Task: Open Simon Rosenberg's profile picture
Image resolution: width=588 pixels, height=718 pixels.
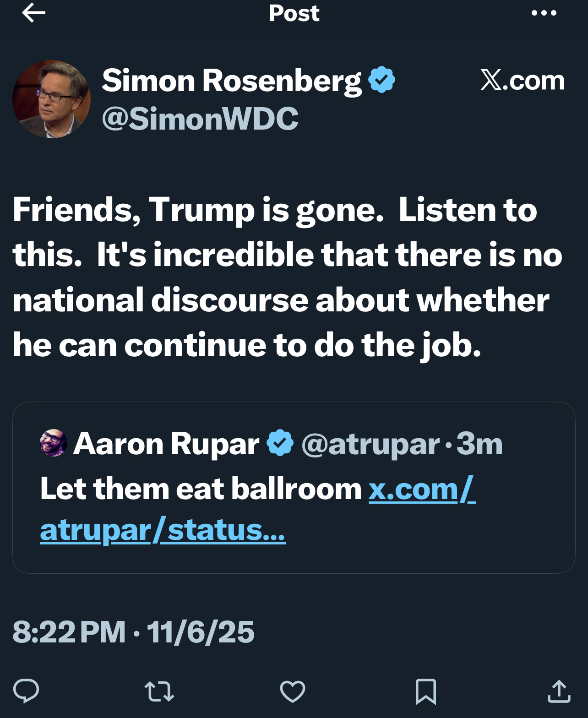Action: coord(51,99)
